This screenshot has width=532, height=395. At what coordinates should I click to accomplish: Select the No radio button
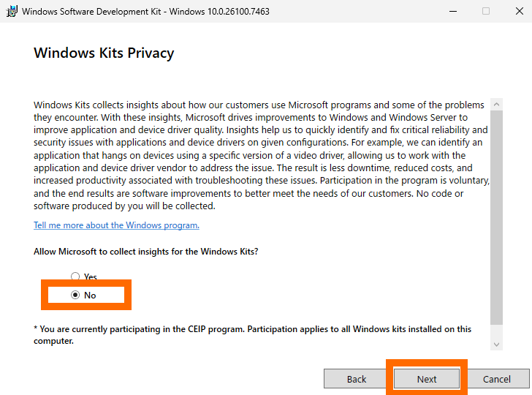pos(75,296)
